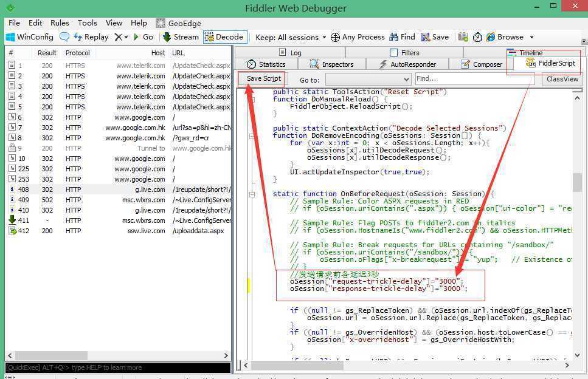Viewport: 588px width, 379px height.
Task: Click the script editor vertical scrollbar thumb
Action: coord(577,182)
